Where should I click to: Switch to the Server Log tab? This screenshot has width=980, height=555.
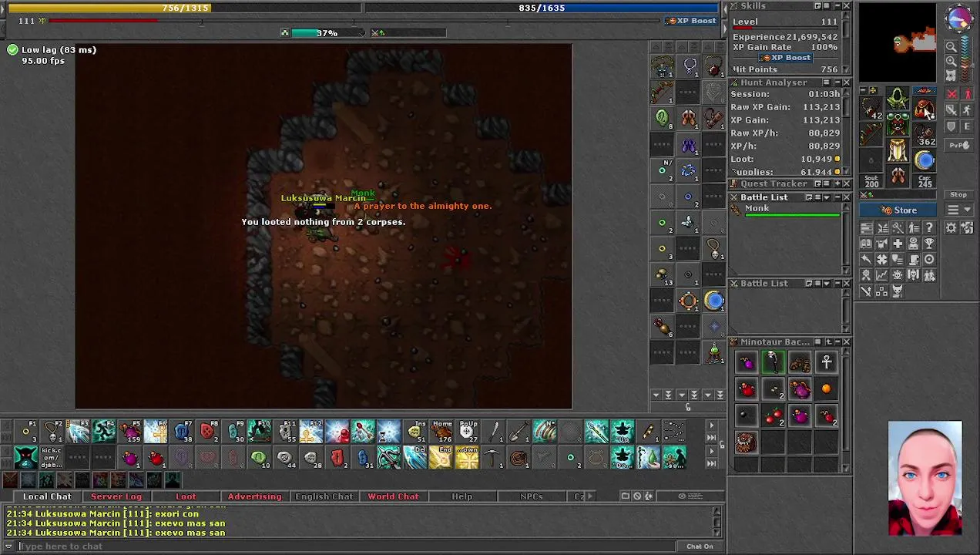pyautogui.click(x=116, y=496)
